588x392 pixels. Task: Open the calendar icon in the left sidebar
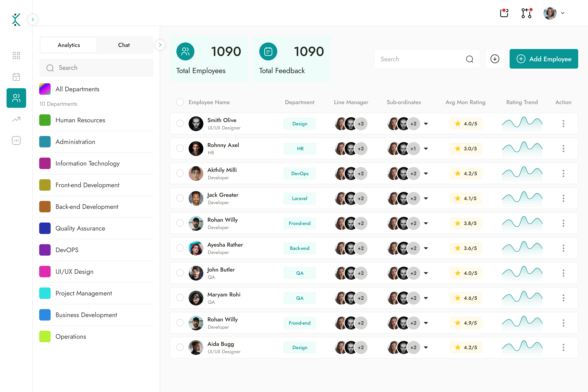16,77
